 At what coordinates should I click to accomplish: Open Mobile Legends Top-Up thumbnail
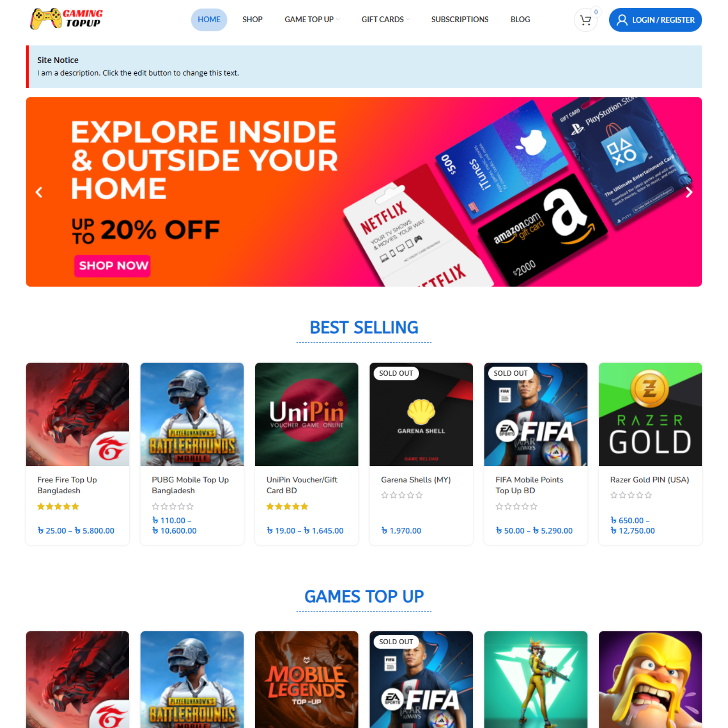click(307, 679)
